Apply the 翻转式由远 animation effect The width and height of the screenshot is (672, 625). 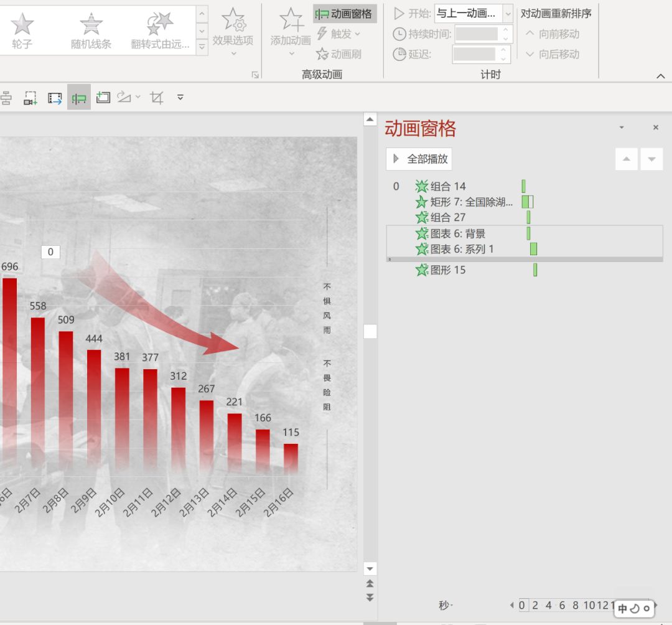pos(160,31)
